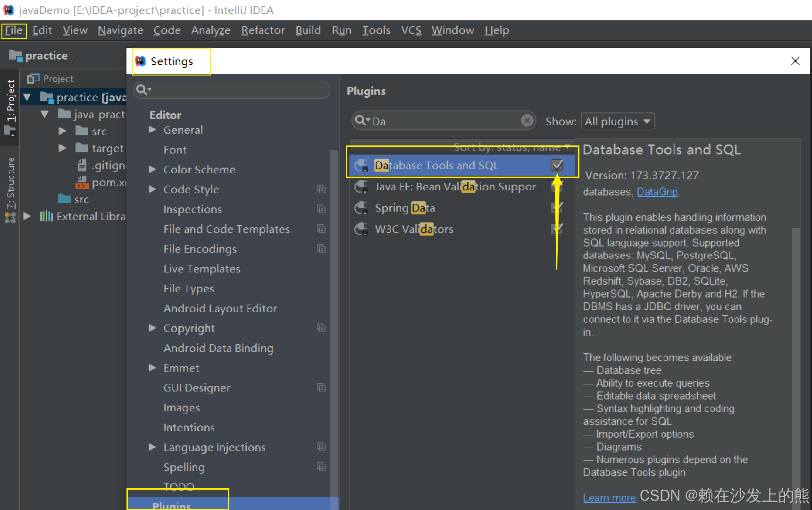
Task: Click the .gitignore file icon in the project tree
Action: coord(82,165)
